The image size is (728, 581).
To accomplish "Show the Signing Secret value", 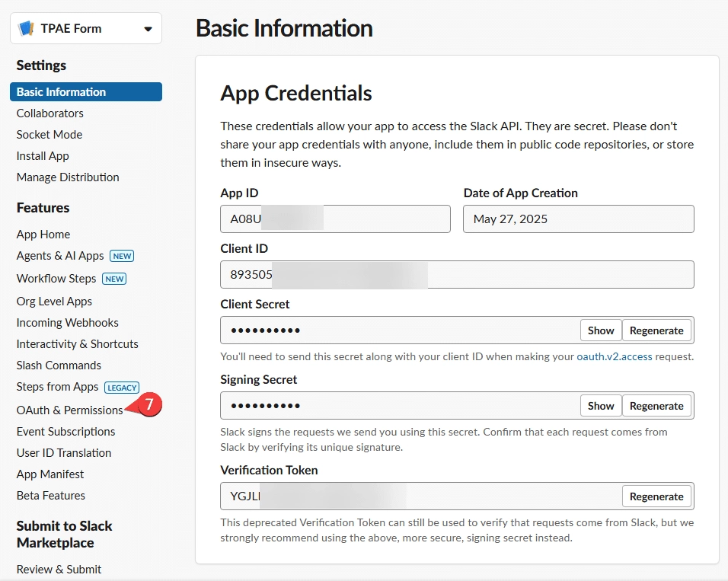I will pyautogui.click(x=600, y=406).
